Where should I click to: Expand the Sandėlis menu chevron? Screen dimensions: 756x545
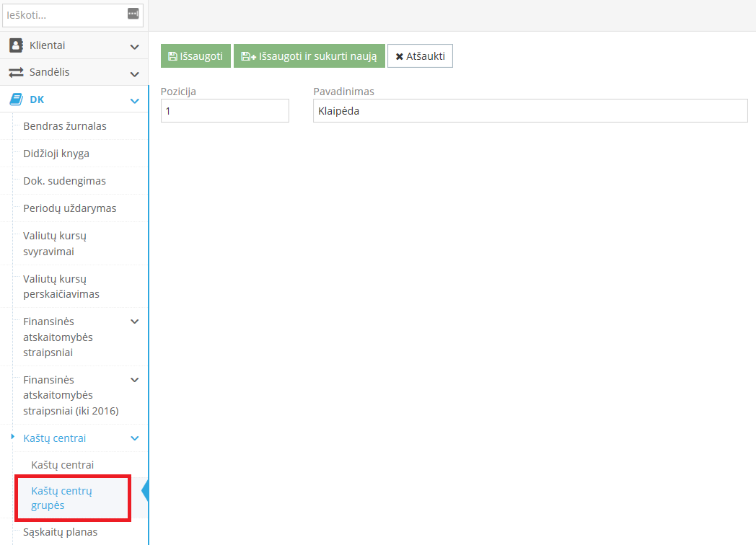(x=134, y=74)
